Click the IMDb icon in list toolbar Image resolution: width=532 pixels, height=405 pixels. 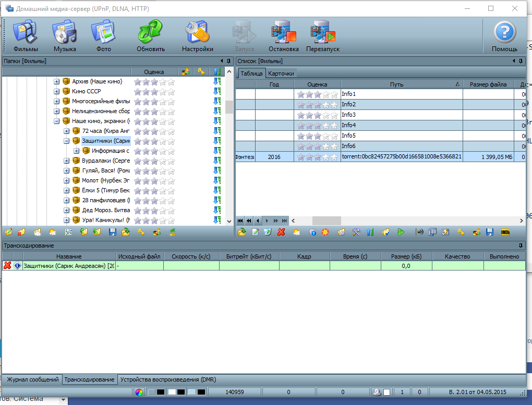coord(505,232)
